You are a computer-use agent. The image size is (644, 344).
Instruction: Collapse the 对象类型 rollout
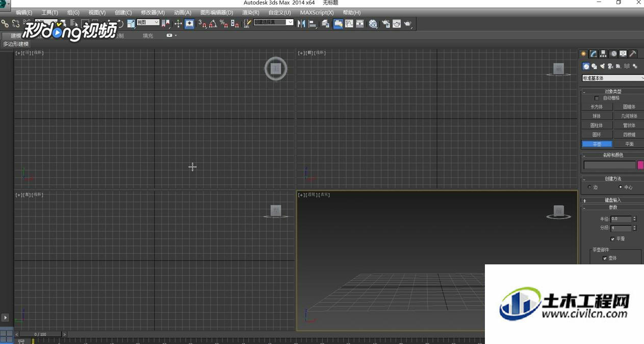[612, 91]
